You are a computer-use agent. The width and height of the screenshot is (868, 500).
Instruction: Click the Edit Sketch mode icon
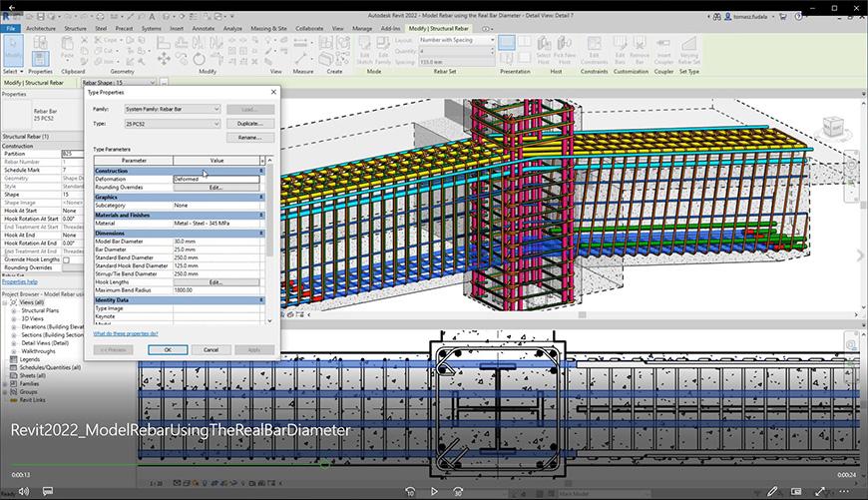pos(365,50)
